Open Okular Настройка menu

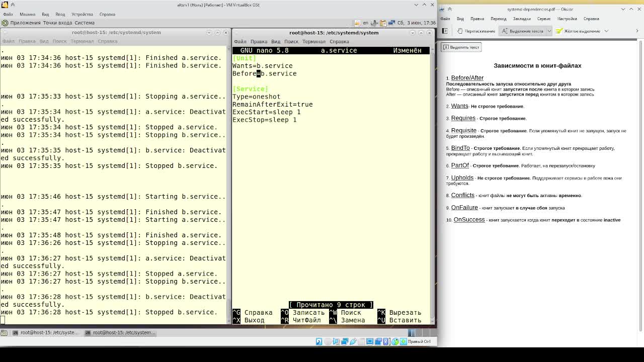567,19
